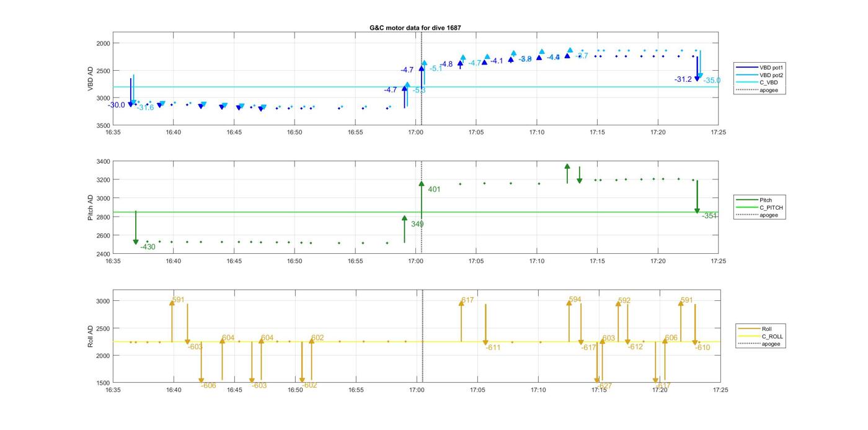Click the "594" roll data label

click(x=575, y=300)
